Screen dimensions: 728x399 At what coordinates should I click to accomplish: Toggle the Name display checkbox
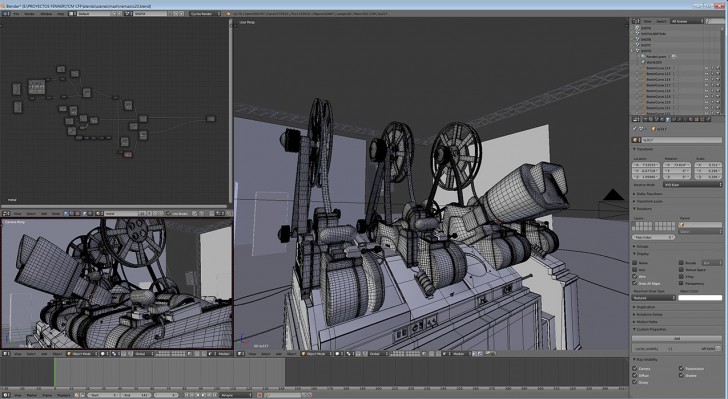click(635, 262)
